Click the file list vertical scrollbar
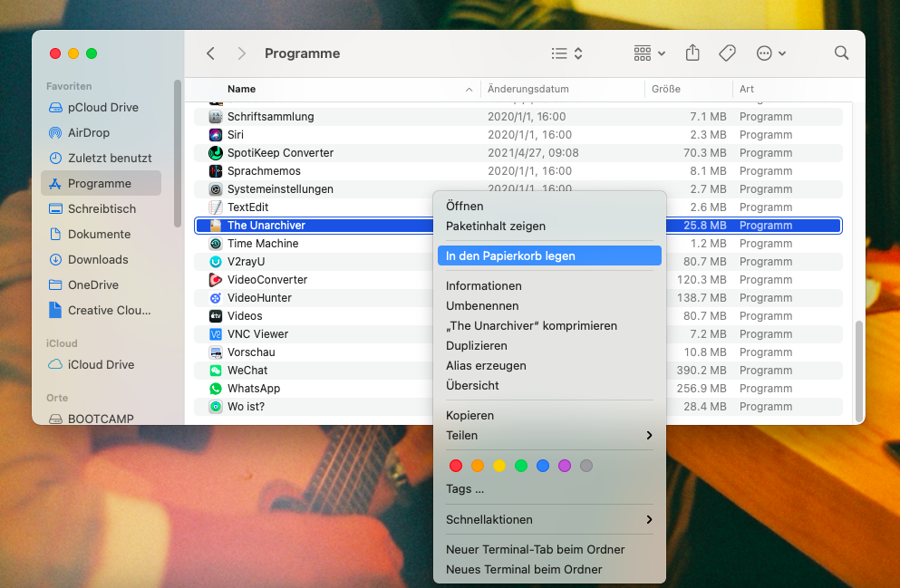 858,371
